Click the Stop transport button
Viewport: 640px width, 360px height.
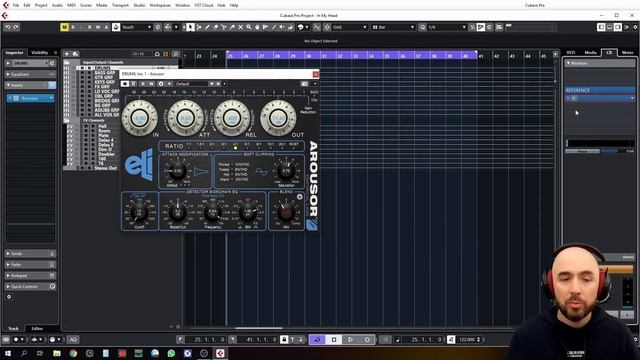point(333,340)
